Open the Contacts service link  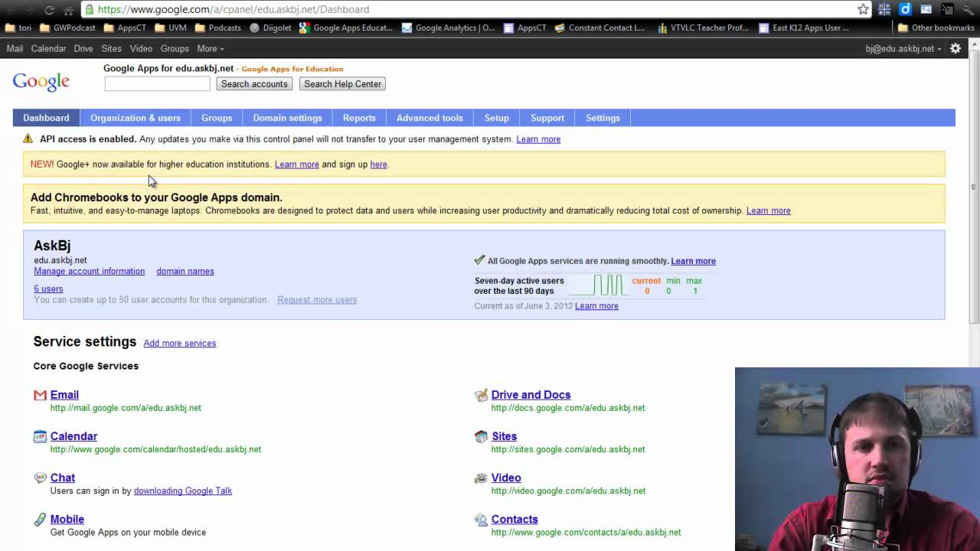tap(514, 519)
